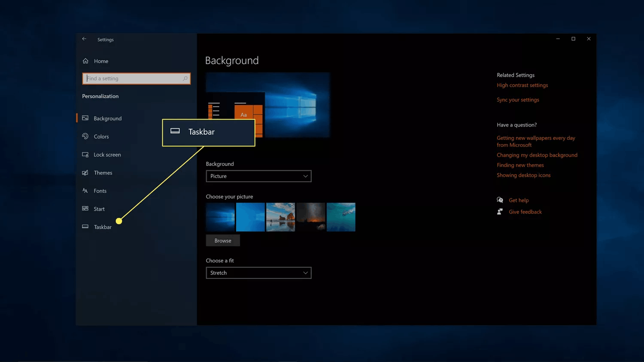644x362 pixels.
Task: Click the Lock screen icon
Action: click(x=85, y=154)
